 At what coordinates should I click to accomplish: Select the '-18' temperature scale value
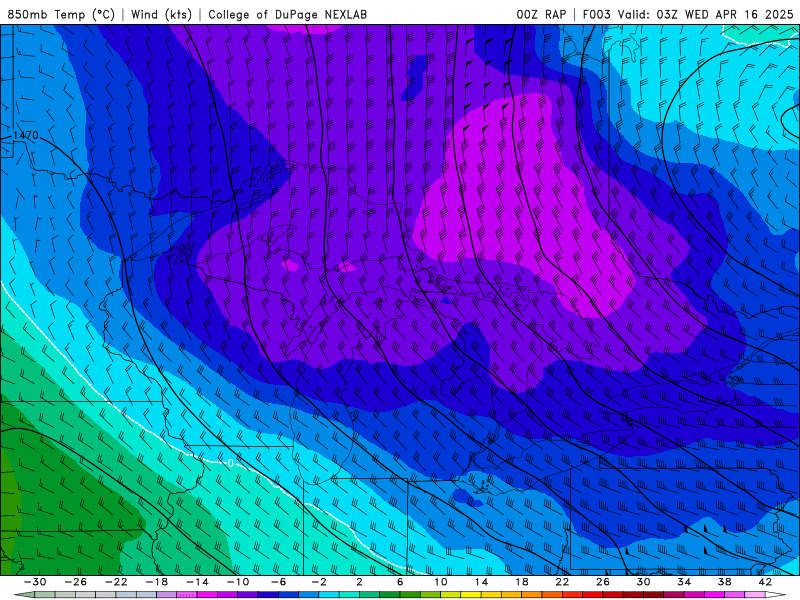[157, 582]
